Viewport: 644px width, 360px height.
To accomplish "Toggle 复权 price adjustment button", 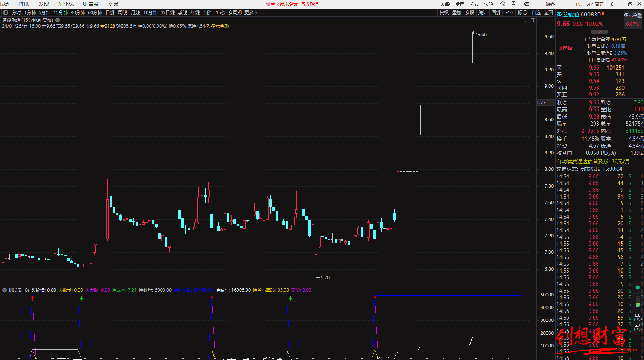I will [x=444, y=13].
